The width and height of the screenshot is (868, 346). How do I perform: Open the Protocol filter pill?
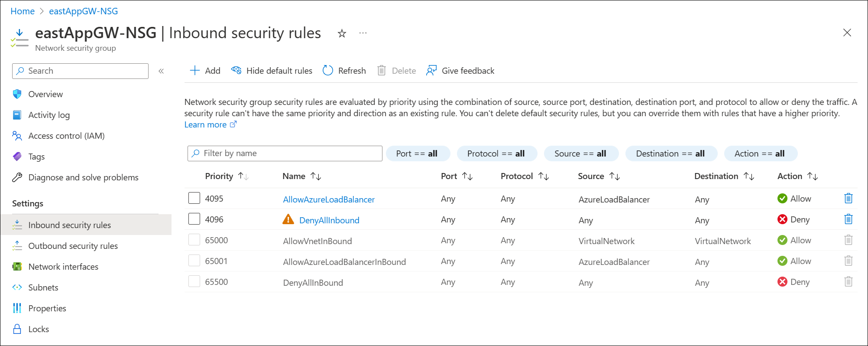[496, 153]
